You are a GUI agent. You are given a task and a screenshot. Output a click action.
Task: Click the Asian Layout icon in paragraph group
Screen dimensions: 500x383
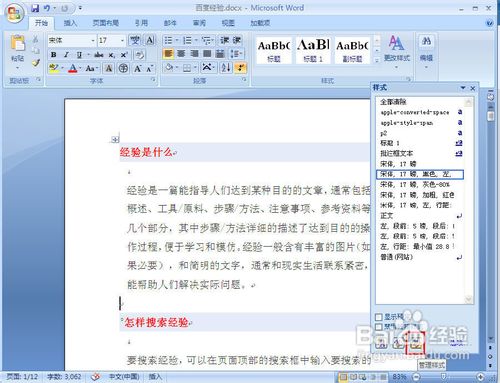pyautogui.click(x=208, y=68)
